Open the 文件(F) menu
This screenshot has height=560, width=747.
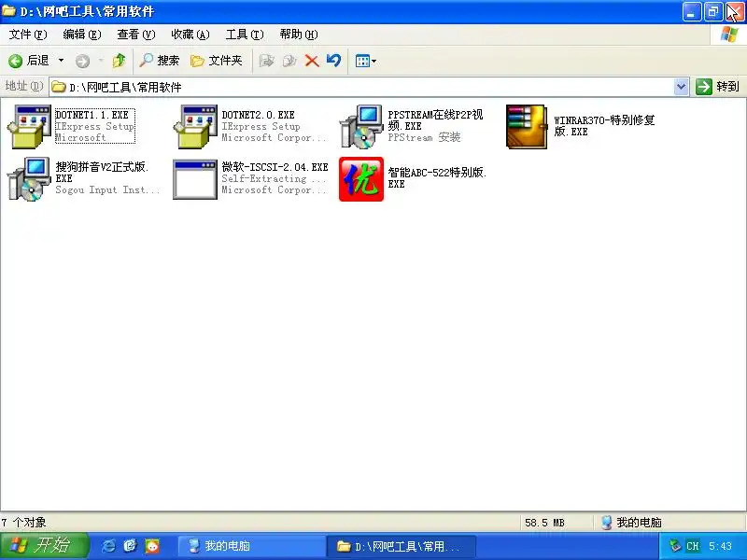pos(28,35)
